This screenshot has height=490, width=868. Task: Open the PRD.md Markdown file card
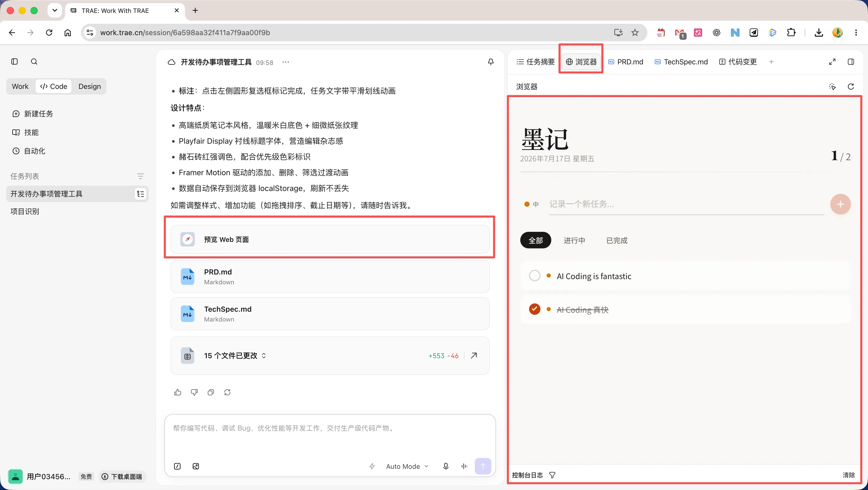pyautogui.click(x=330, y=277)
